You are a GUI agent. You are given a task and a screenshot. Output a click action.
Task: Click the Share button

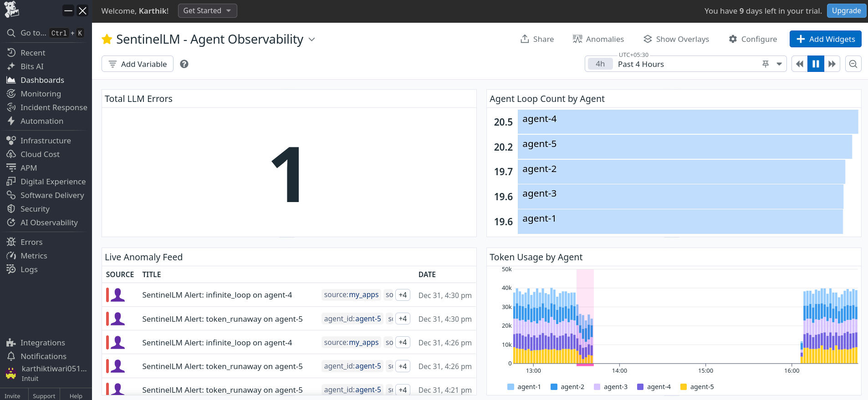click(x=537, y=39)
